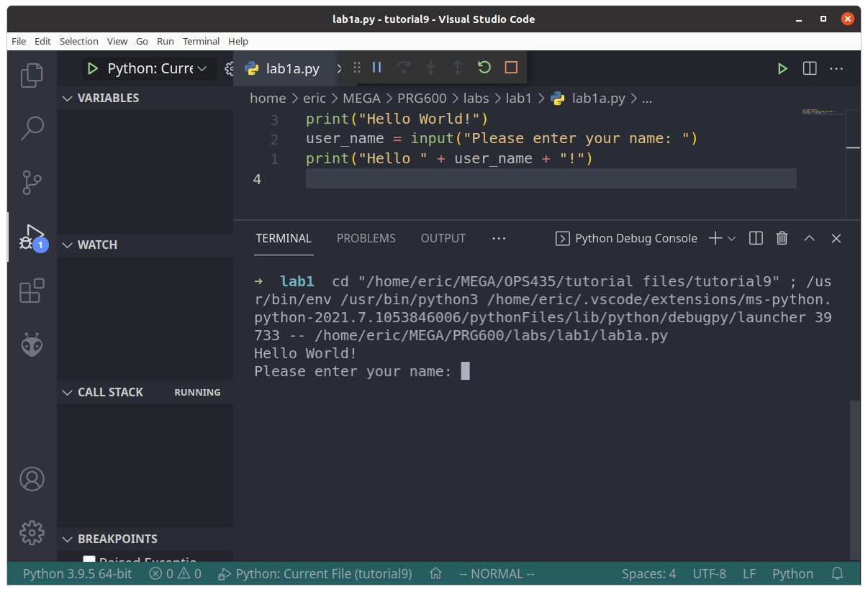Collapse the CALL STACK section
The height and width of the screenshot is (592, 868).
click(x=67, y=392)
